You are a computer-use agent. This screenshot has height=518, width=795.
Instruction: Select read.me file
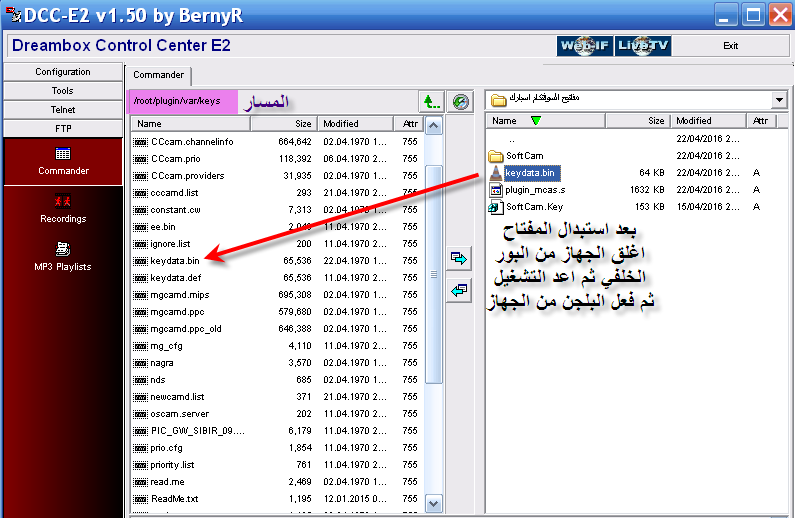(x=167, y=482)
